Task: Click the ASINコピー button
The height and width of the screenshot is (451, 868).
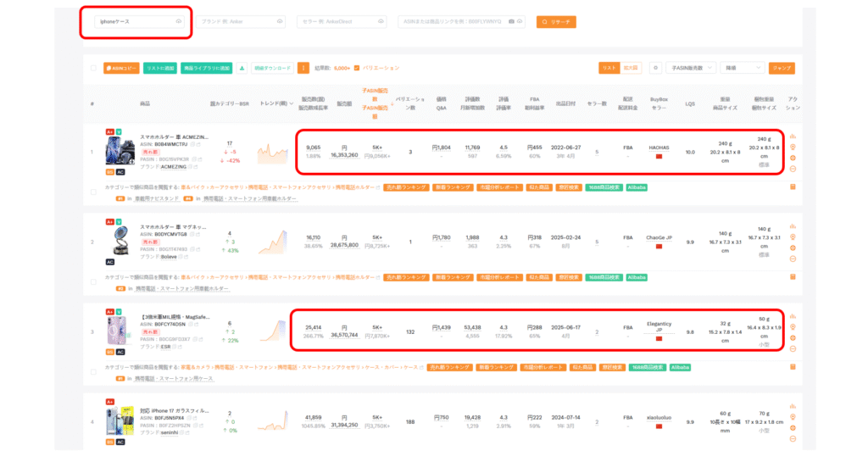Action: [121, 68]
